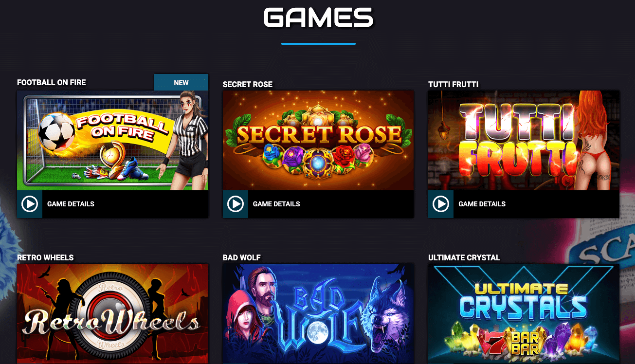The height and width of the screenshot is (364, 635).
Task: Click the Football On Fire title text
Action: pos(52,82)
